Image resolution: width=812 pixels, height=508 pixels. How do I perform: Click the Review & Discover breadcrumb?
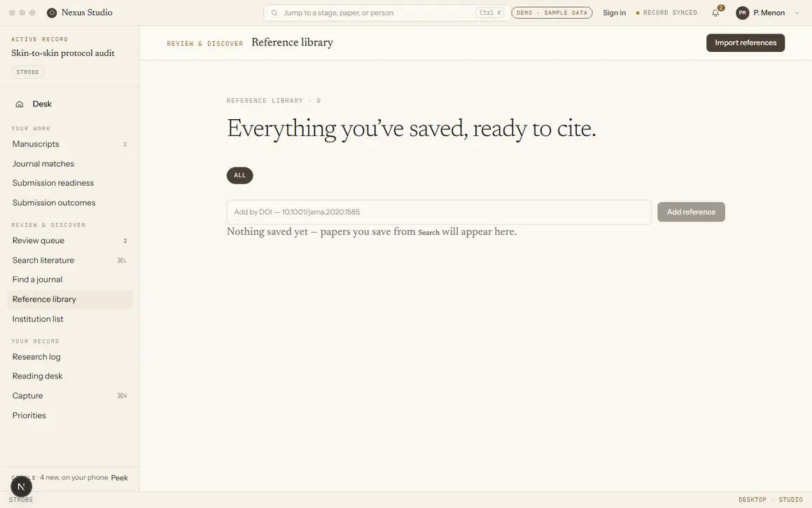(x=204, y=43)
